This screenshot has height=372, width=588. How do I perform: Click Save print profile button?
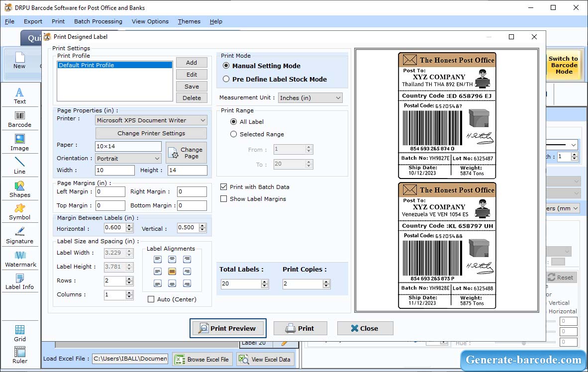[192, 86]
